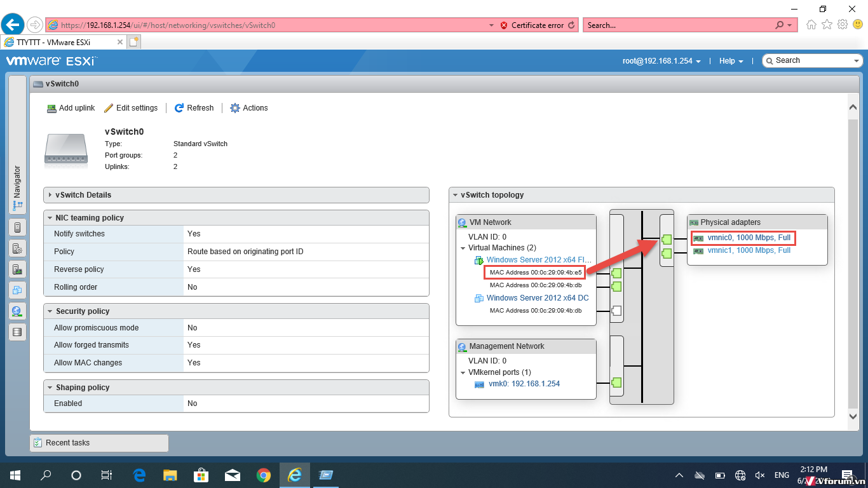Click the browser Back button

point(12,25)
